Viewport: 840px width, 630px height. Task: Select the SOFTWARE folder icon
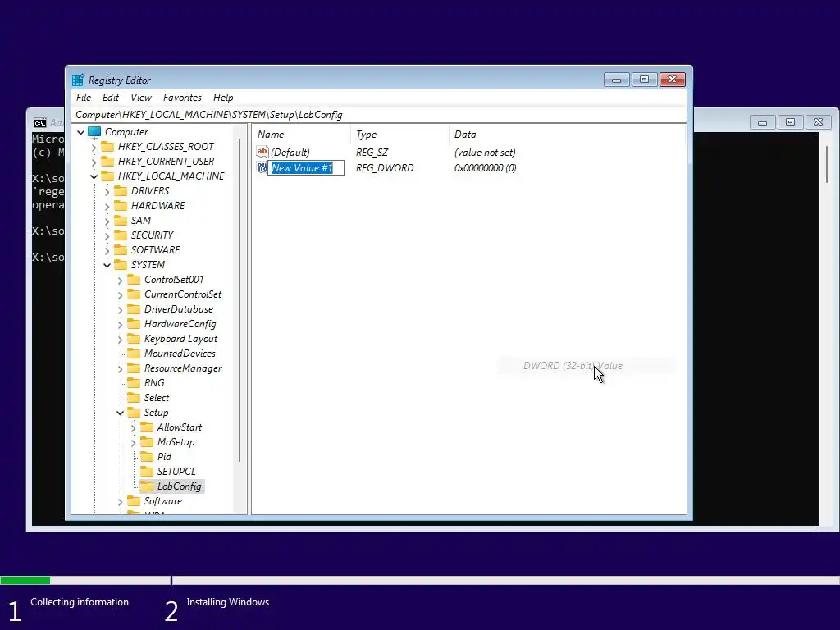pyautogui.click(x=121, y=249)
